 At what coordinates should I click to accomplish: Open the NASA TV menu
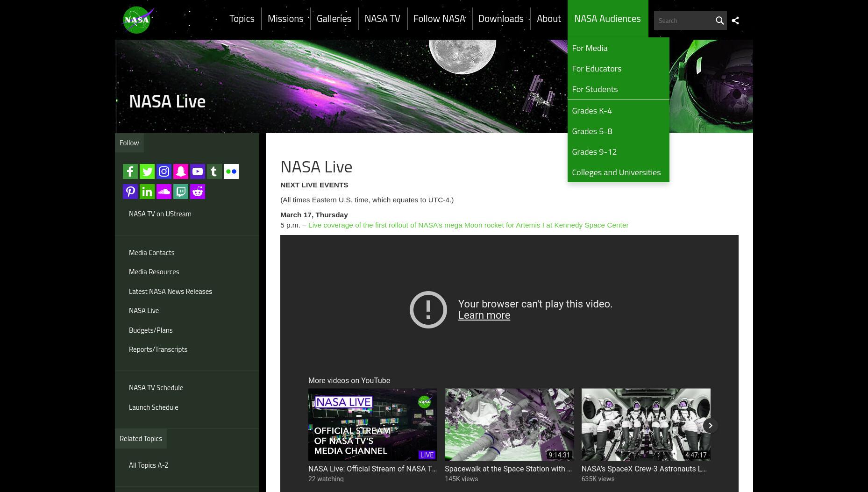(x=382, y=19)
